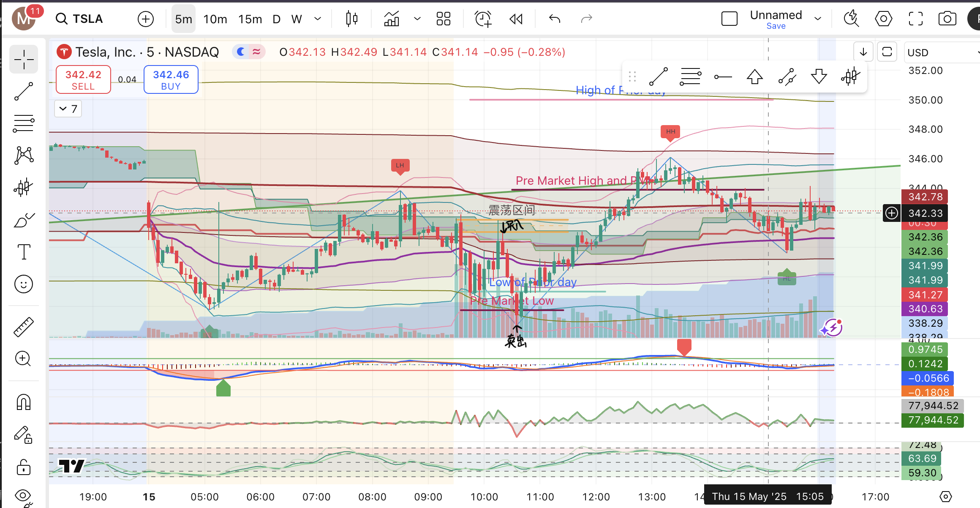980x508 pixels.
Task: Open the layout setup square icon
Action: pos(729,19)
